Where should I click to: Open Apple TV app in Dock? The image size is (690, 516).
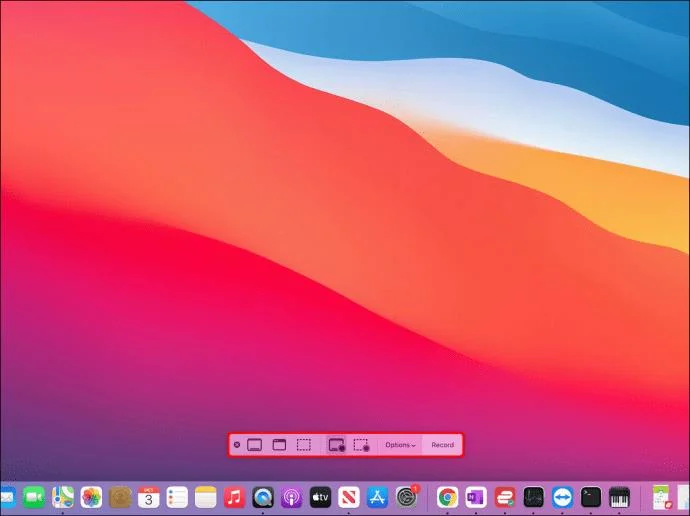(320, 497)
